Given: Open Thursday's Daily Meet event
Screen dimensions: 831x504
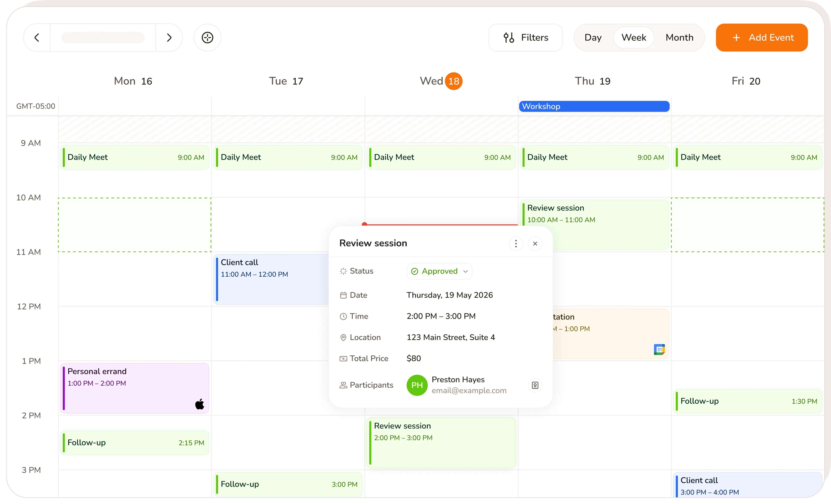Looking at the screenshot, I should 594,157.
